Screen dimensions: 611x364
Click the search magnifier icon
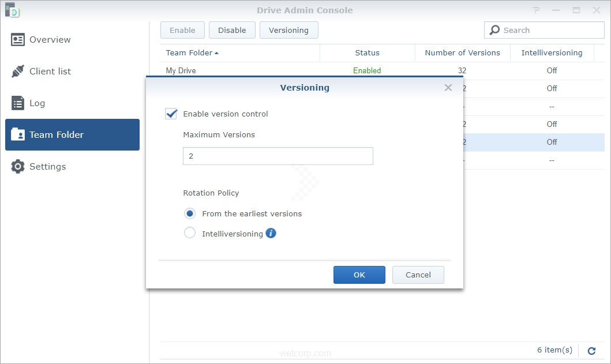coord(494,31)
